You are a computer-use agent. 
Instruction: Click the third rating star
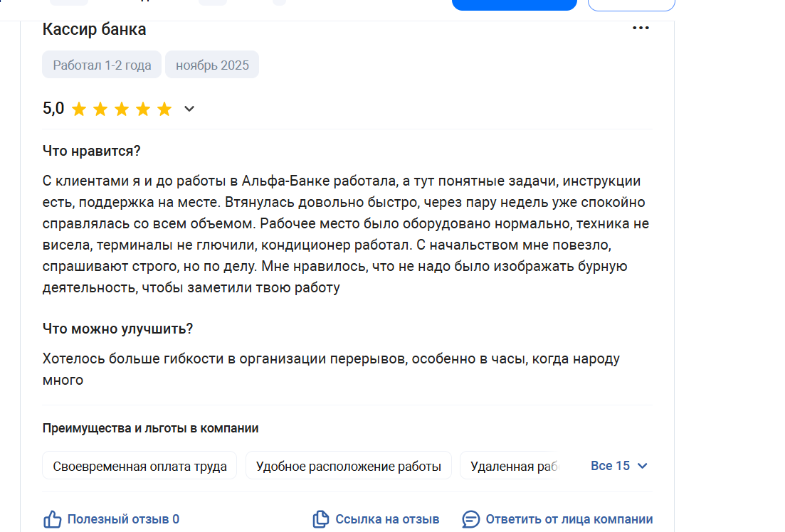coord(122,109)
